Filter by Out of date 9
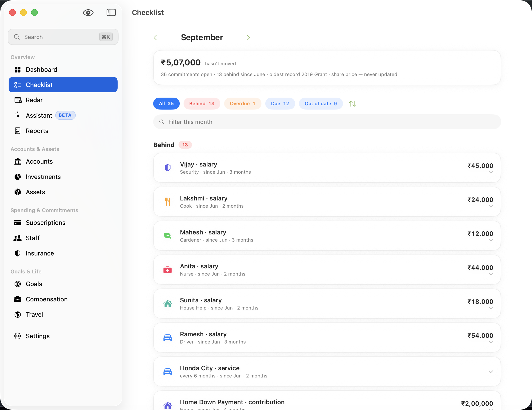Image resolution: width=532 pixels, height=410 pixels. 321,104
